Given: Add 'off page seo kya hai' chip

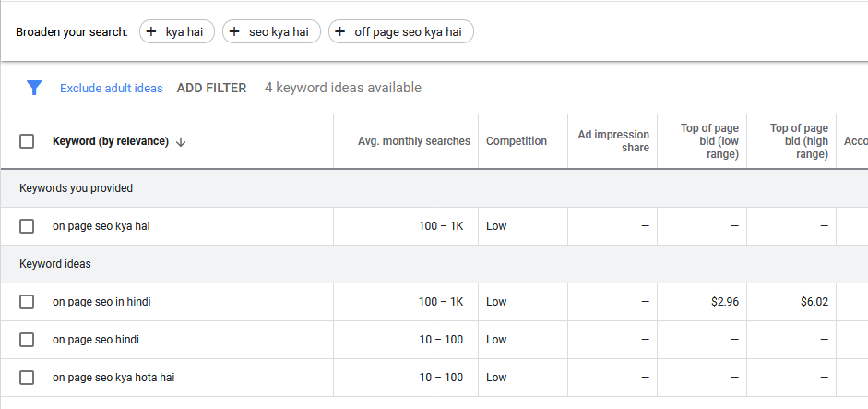Looking at the screenshot, I should tap(400, 32).
